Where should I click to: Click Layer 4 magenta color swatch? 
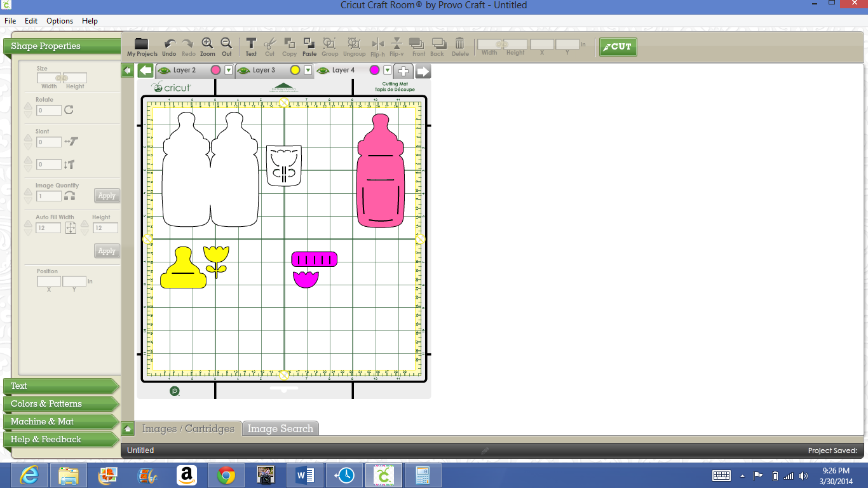pos(375,70)
